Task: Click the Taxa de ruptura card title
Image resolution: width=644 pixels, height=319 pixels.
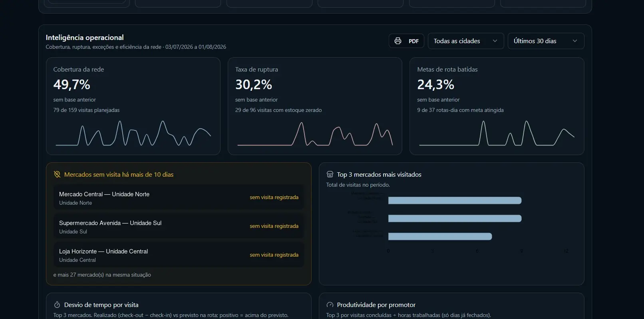Action: tap(256, 70)
